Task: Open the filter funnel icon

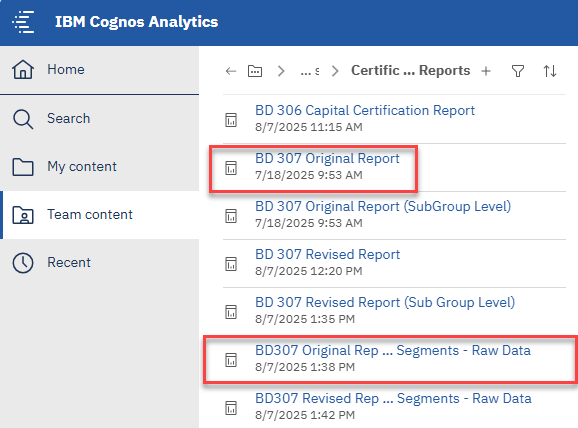Action: click(518, 71)
